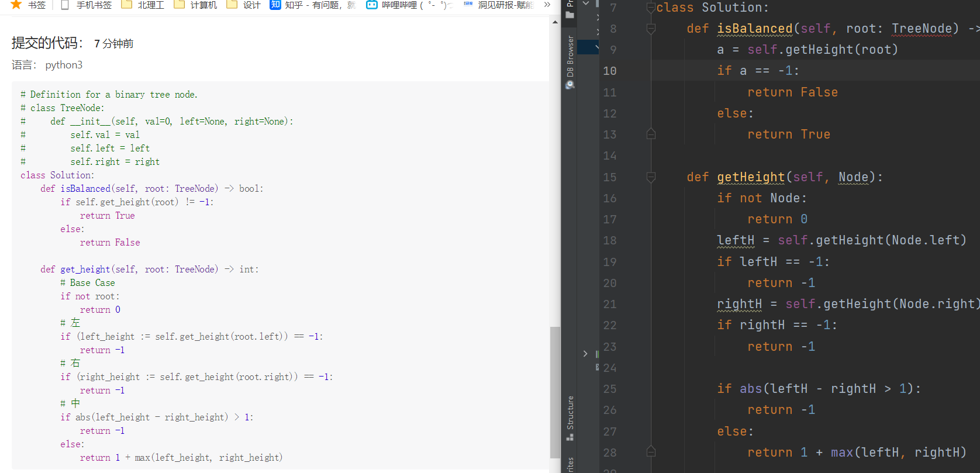Image resolution: width=980 pixels, height=473 pixels.
Task: Click fold end marker on line 13
Action: pyautogui.click(x=651, y=134)
